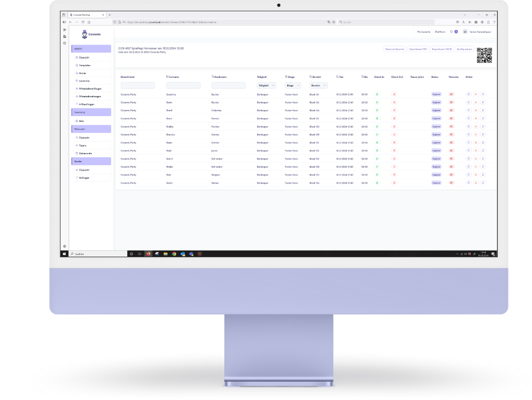The image size is (532, 400).
Task: Open Google Chrome from the Windows taskbar
Action: [174, 253]
